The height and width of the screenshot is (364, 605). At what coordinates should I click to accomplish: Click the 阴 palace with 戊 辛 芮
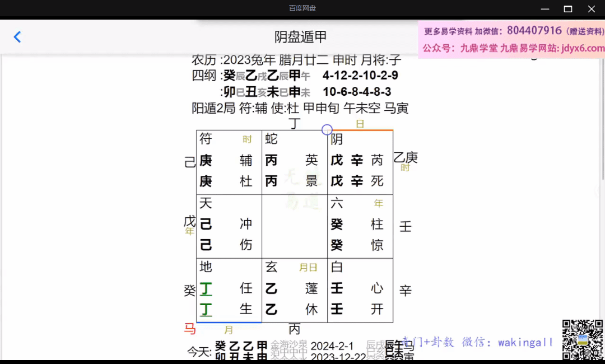360,162
